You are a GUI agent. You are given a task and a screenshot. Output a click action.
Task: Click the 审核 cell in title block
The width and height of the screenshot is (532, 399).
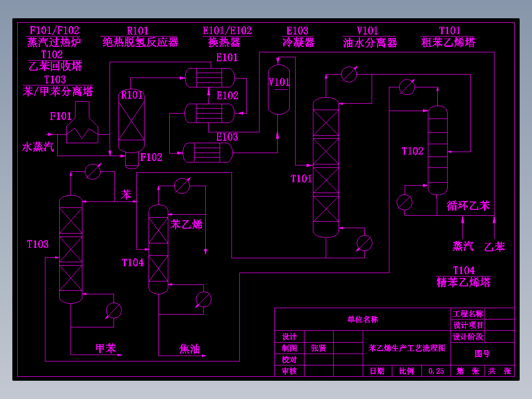point(289,371)
